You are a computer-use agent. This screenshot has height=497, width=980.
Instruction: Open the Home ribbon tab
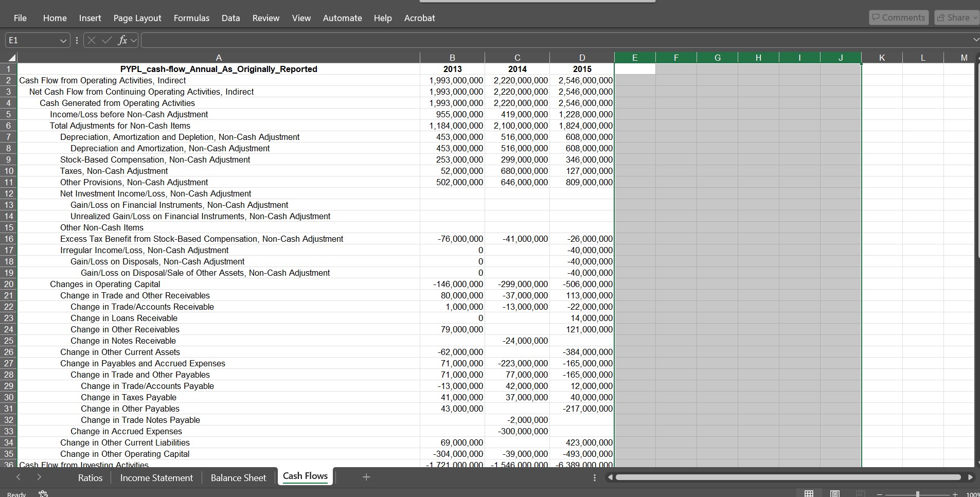point(55,18)
